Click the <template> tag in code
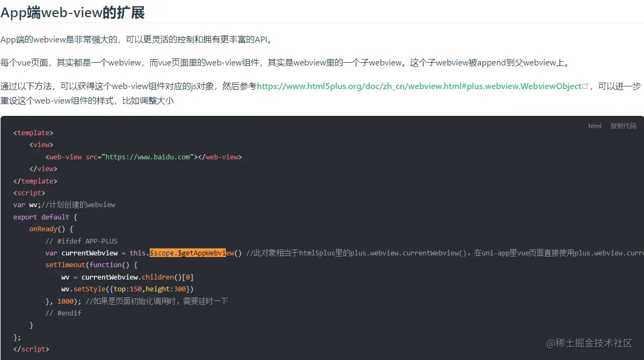Viewport: 644px width, 360px height. 32,133
